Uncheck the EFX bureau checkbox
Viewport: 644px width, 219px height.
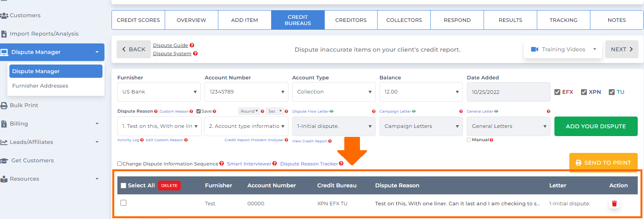(x=558, y=92)
